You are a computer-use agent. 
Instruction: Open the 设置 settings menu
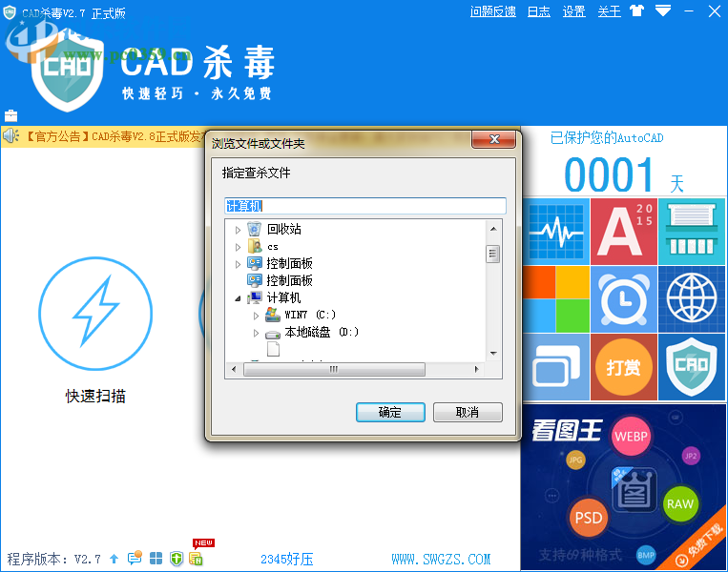tap(573, 11)
